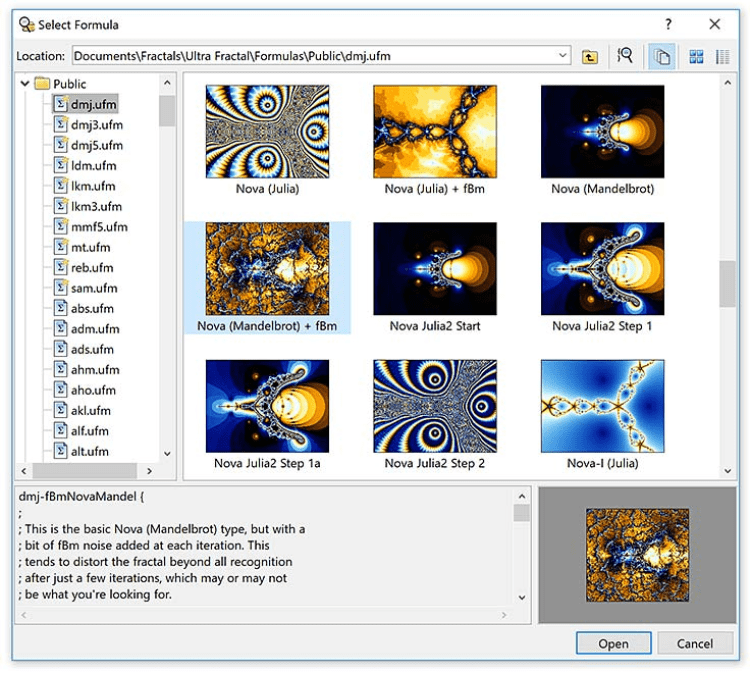The image size is (750, 673).
Task: Toggle the show preview pane button
Action: tap(661, 57)
